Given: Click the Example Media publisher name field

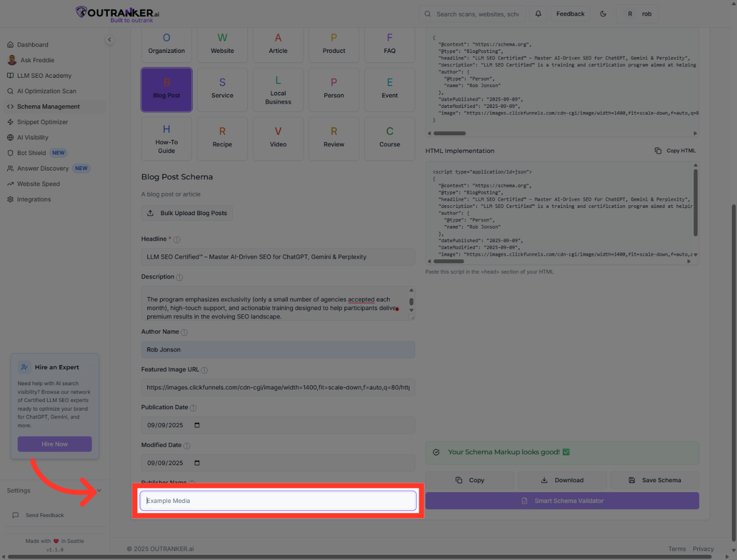Looking at the screenshot, I should tap(278, 500).
